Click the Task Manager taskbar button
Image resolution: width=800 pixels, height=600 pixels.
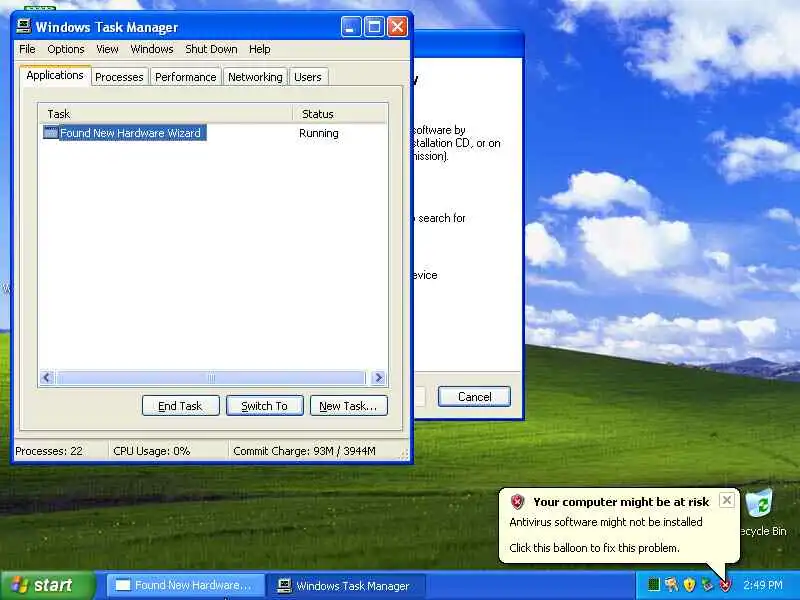pyautogui.click(x=347, y=586)
